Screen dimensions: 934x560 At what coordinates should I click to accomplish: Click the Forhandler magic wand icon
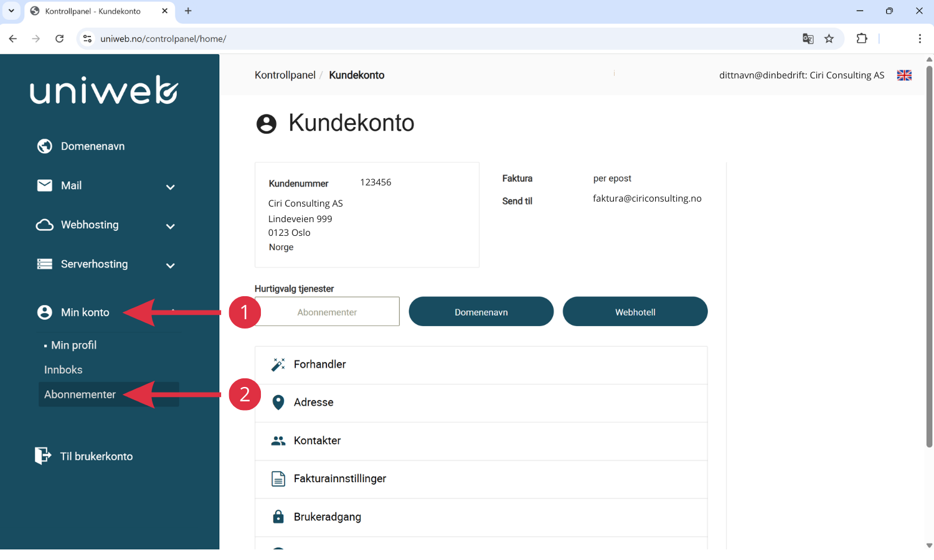[x=278, y=365]
